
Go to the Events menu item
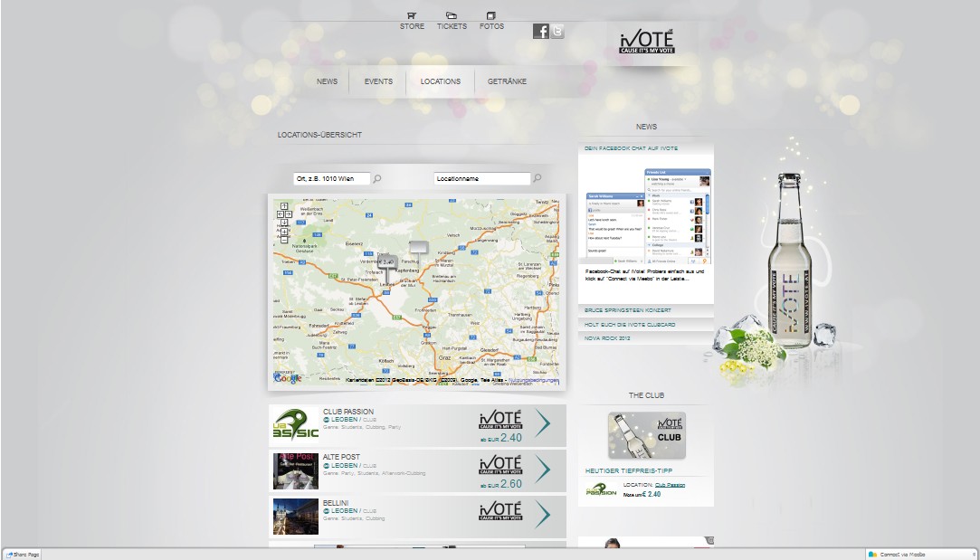click(x=378, y=81)
